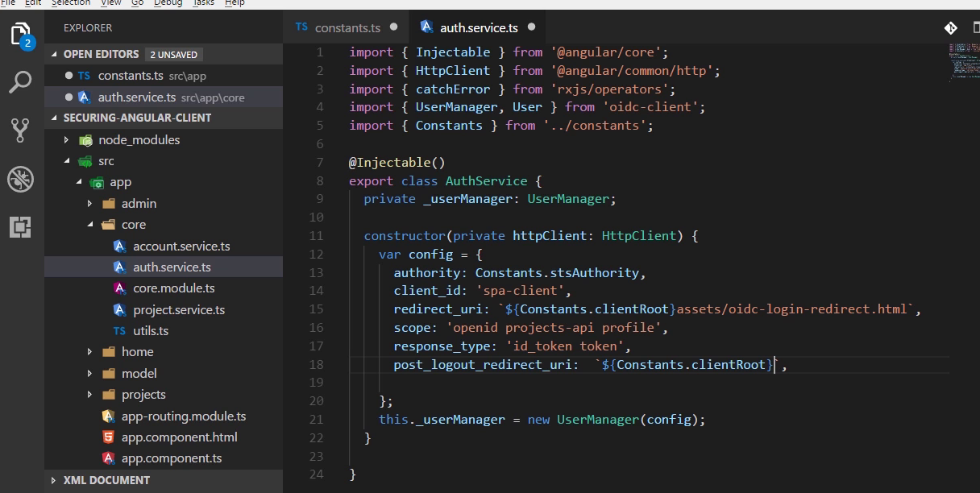Click on 'spa-client' string in line 14
The height and width of the screenshot is (493, 980).
point(519,291)
